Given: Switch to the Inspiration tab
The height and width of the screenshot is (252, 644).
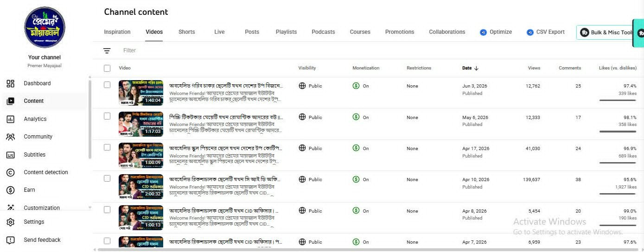Looking at the screenshot, I should (x=117, y=32).
